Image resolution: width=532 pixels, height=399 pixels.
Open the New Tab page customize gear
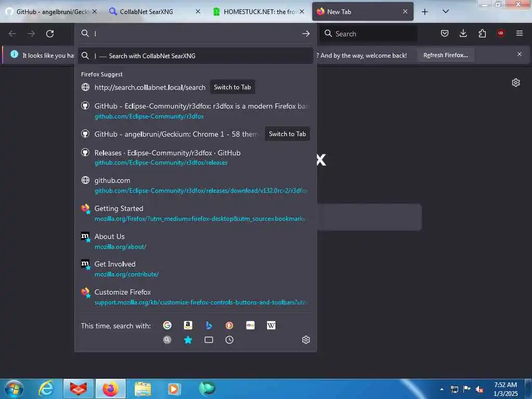pos(516,83)
